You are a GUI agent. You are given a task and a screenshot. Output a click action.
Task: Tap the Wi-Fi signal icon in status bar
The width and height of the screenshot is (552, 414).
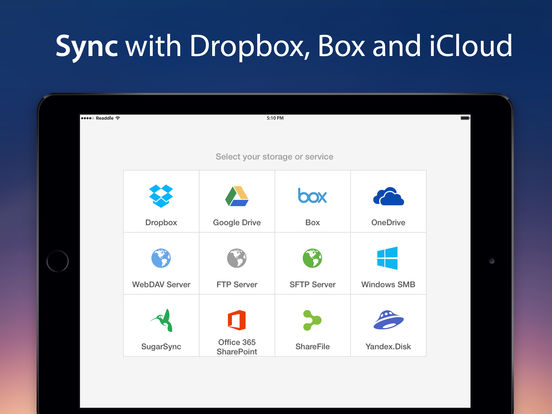click(x=118, y=118)
